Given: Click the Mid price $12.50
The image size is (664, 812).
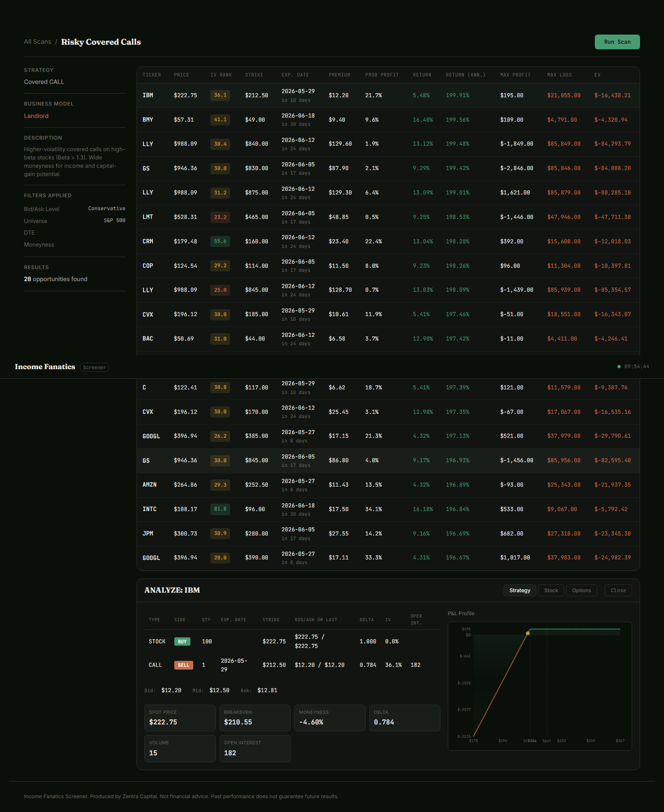Looking at the screenshot, I should pyautogui.click(x=219, y=690).
